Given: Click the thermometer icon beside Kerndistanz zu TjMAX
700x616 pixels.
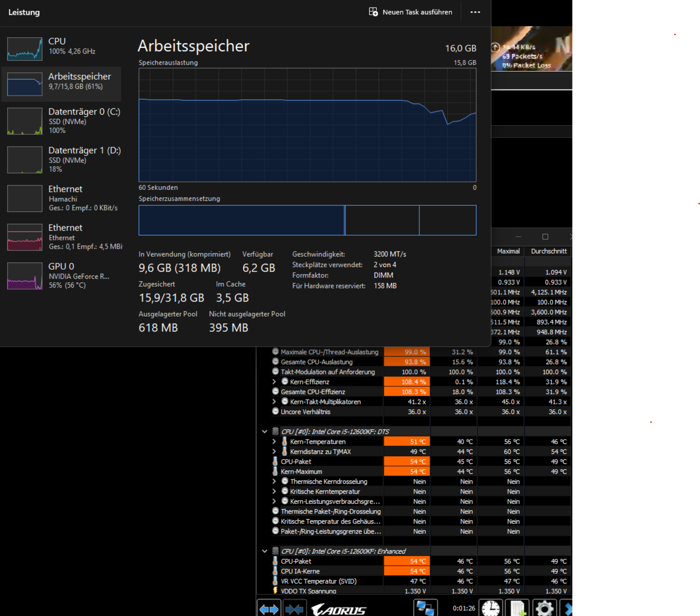Looking at the screenshot, I should tap(285, 451).
